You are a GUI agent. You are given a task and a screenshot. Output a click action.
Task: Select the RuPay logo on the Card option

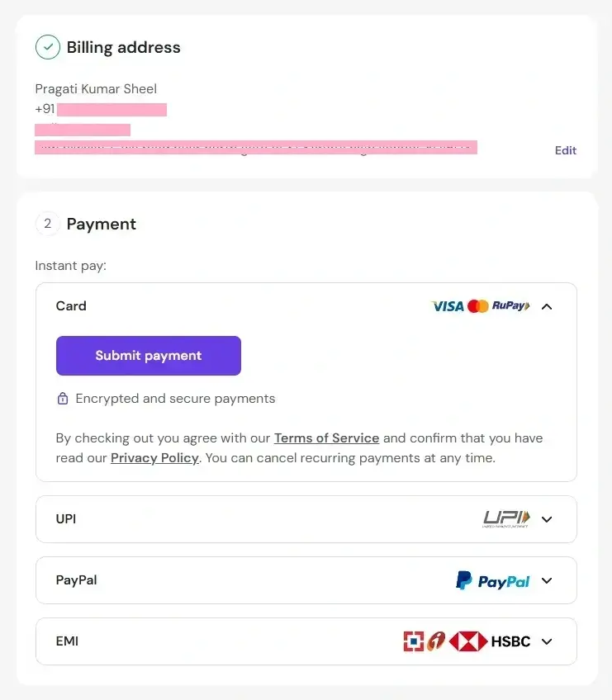coord(510,305)
